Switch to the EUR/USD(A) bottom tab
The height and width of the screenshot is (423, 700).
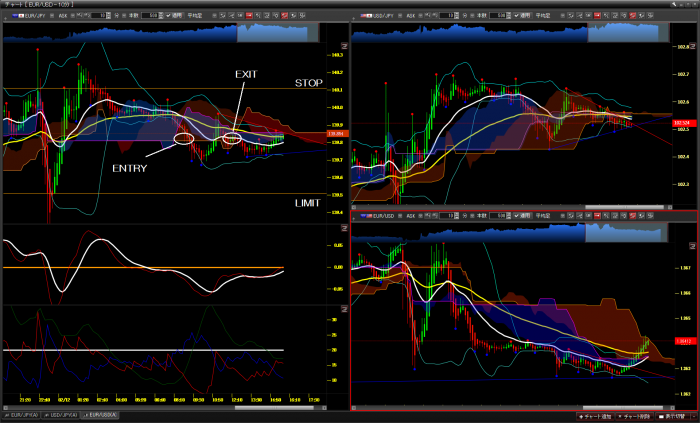pos(100,415)
